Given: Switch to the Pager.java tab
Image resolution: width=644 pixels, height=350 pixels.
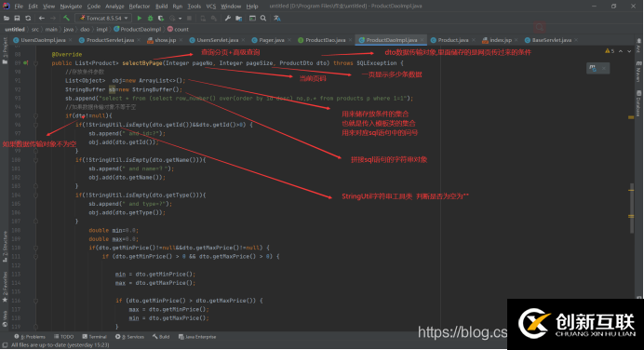Looking at the screenshot, I should (271, 40).
